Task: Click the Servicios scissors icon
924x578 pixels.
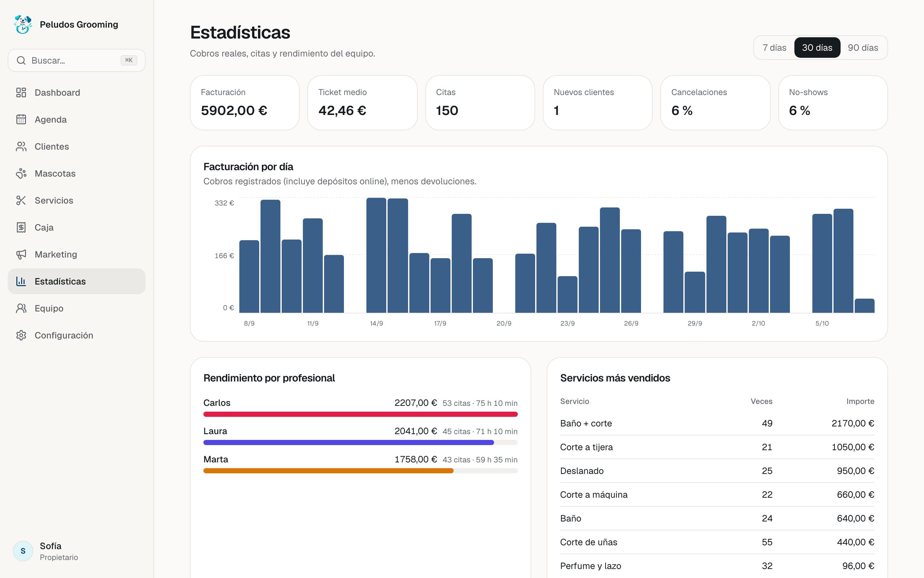Action: click(x=21, y=200)
